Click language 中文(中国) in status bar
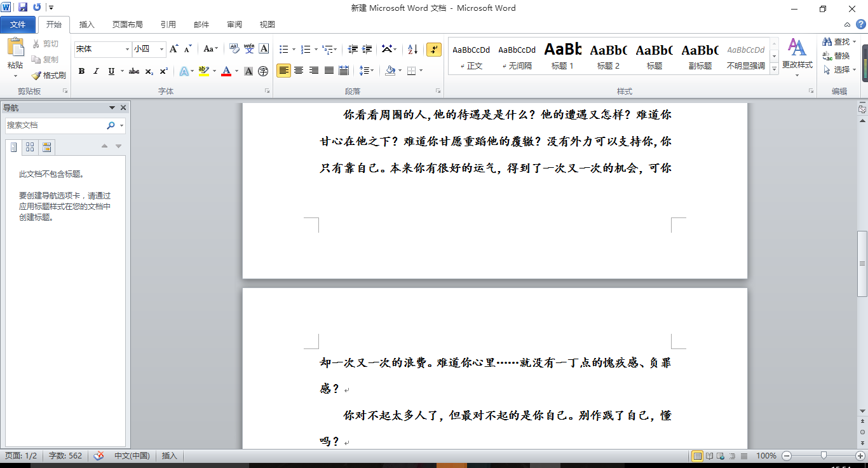The image size is (868, 468). tap(132, 456)
